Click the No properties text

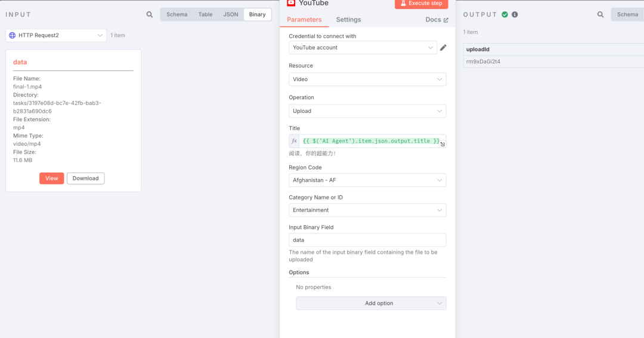pyautogui.click(x=314, y=287)
